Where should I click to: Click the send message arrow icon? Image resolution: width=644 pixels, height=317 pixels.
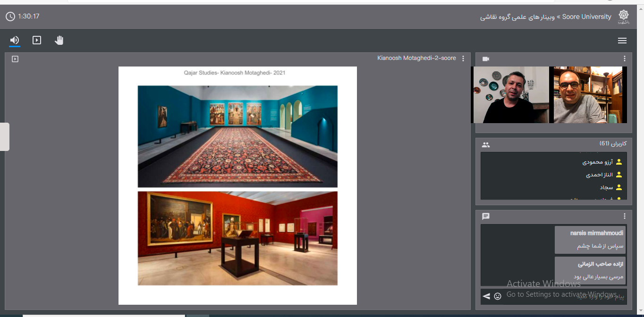(x=486, y=296)
